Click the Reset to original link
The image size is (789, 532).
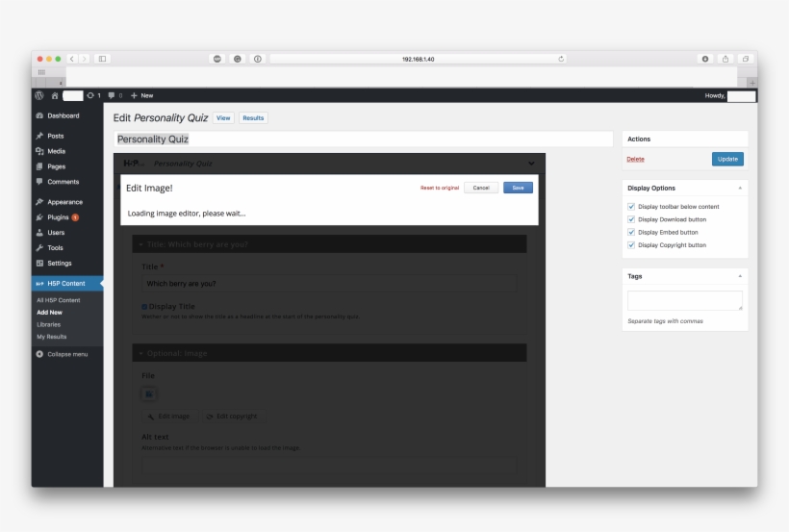[440, 188]
